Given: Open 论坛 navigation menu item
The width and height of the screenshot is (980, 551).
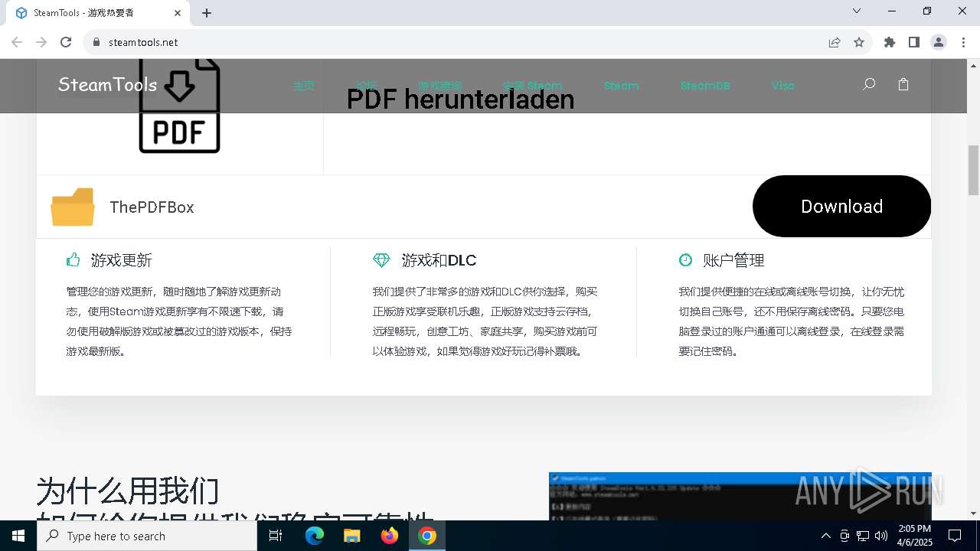Looking at the screenshot, I should [x=367, y=86].
